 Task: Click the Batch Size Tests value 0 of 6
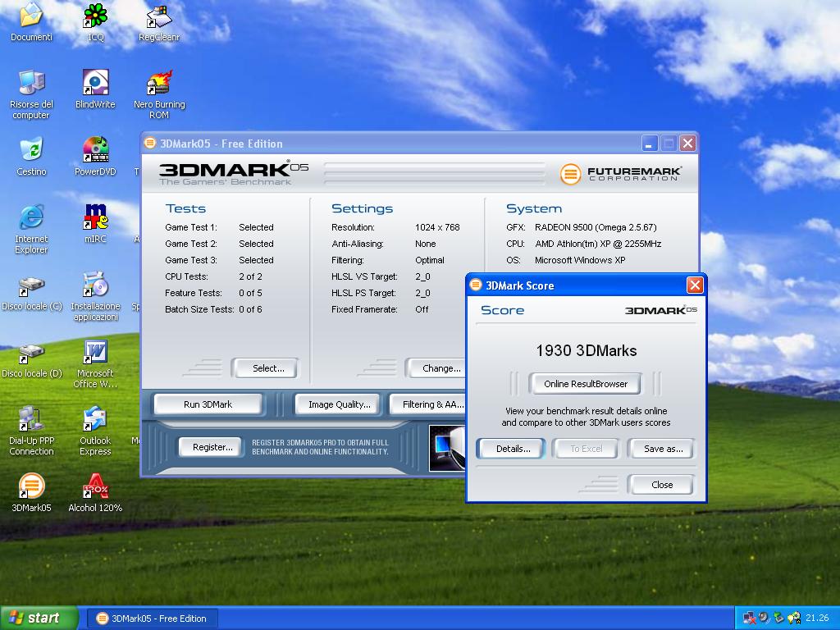(250, 309)
